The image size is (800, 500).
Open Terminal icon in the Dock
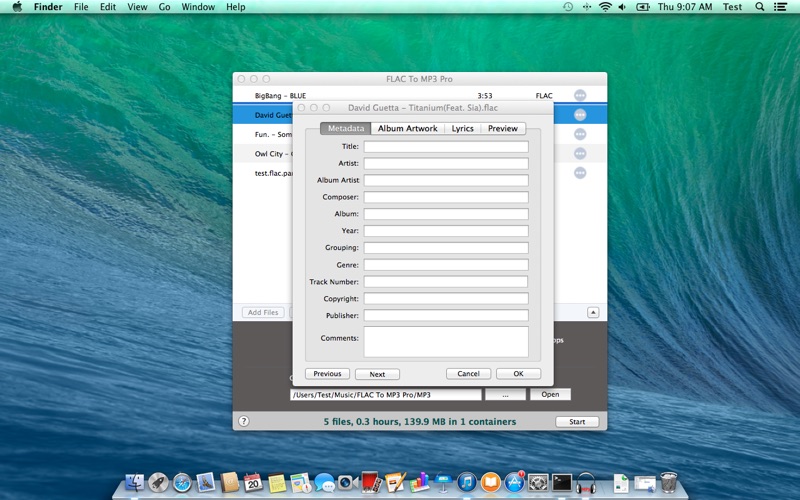[562, 482]
